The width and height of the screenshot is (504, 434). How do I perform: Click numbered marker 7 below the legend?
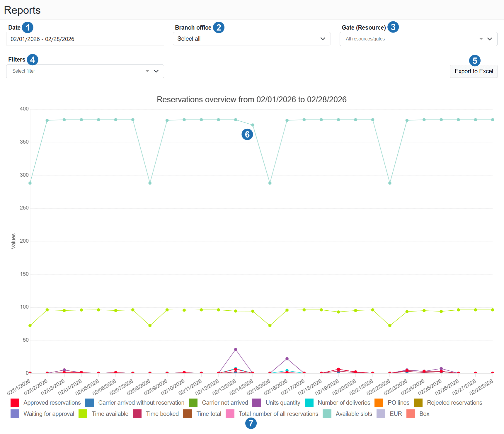(251, 423)
